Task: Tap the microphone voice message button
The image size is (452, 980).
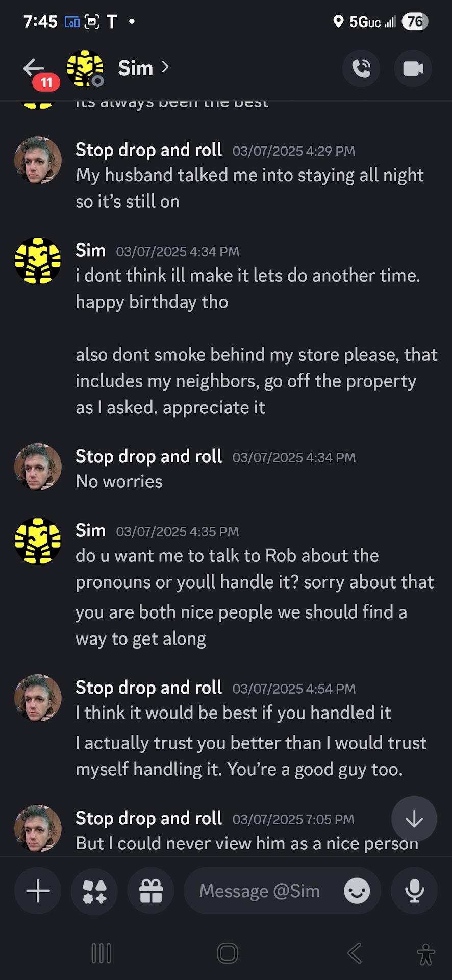Action: coord(414,891)
